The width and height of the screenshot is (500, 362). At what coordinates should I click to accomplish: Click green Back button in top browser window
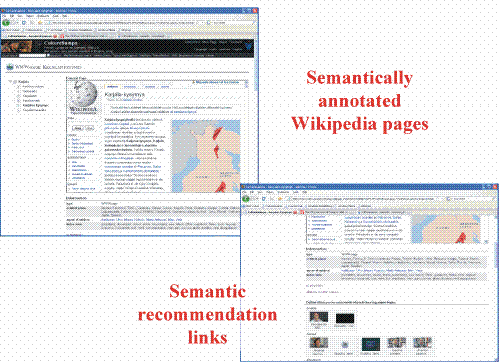click(6, 23)
